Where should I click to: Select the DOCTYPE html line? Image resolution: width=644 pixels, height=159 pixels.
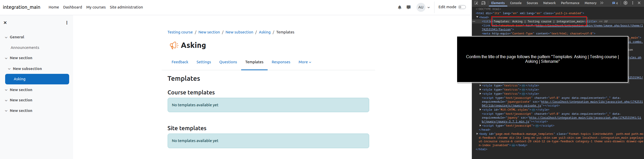(488, 9)
